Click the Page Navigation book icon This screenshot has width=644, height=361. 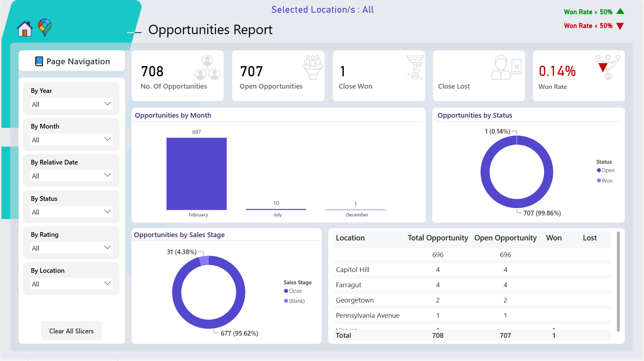click(x=39, y=61)
